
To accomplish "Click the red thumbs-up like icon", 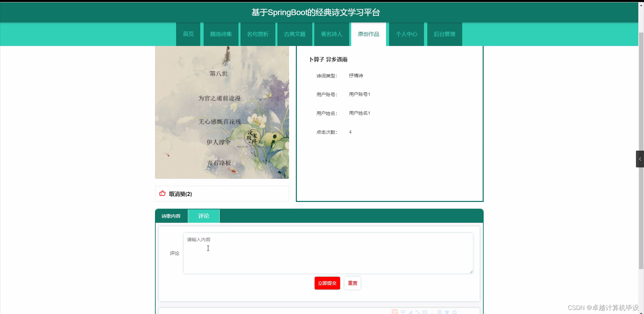I will click(162, 194).
